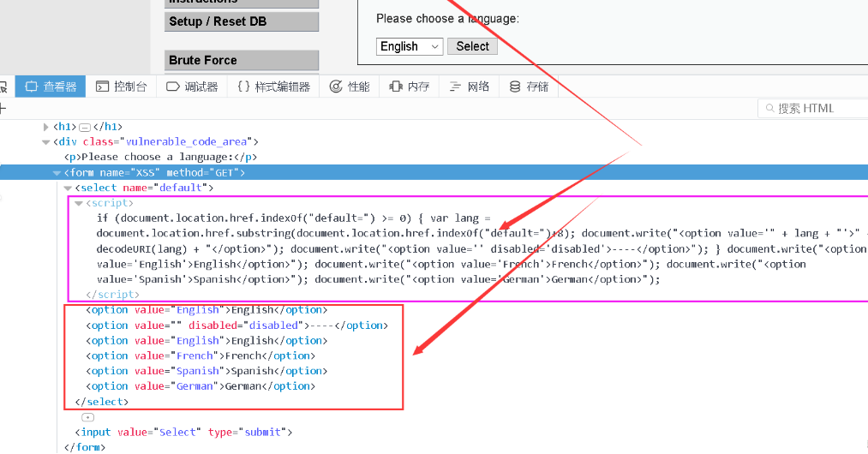Select the opening script tag row
868x454 pixels.
(x=109, y=203)
